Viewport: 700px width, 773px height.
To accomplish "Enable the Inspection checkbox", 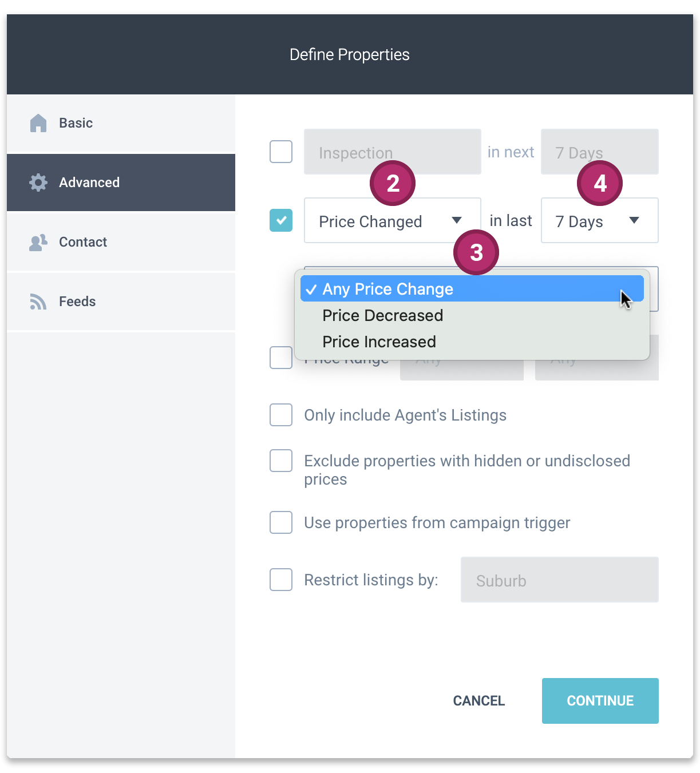I will pyautogui.click(x=281, y=152).
